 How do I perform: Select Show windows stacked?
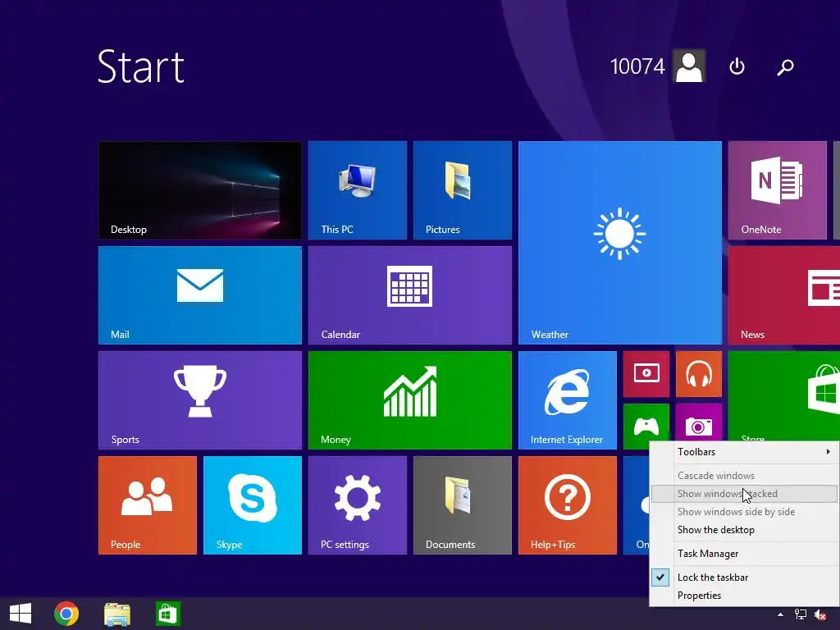[744, 493]
